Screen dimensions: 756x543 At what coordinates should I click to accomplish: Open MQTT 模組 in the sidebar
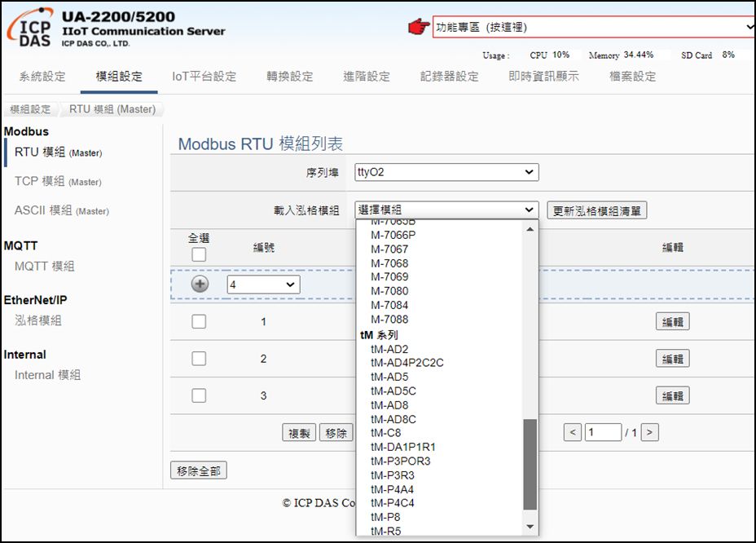44,266
